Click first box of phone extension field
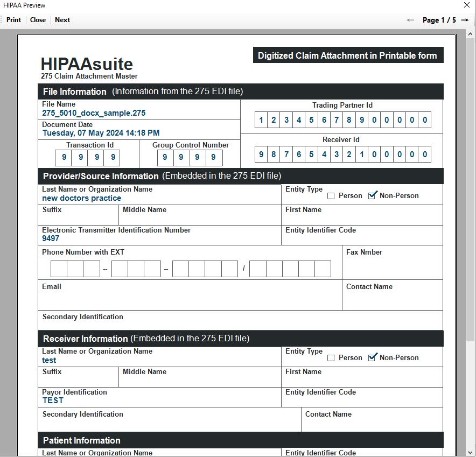 [x=258, y=269]
